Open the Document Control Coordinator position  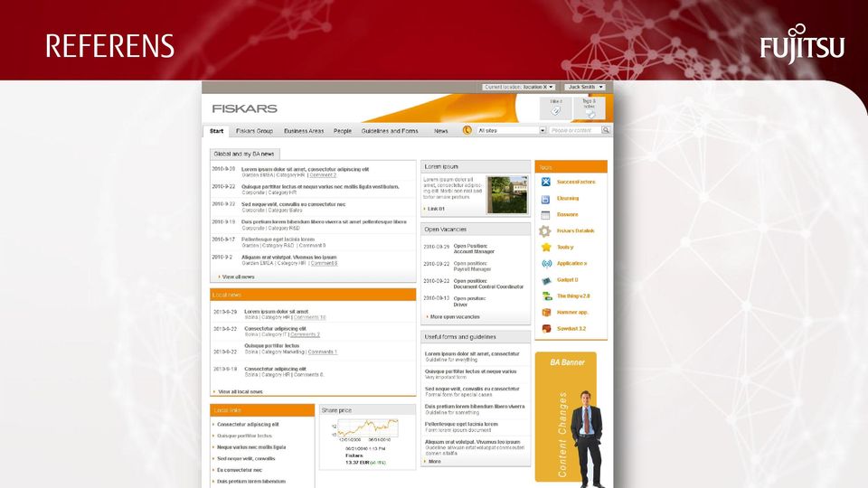tap(488, 286)
